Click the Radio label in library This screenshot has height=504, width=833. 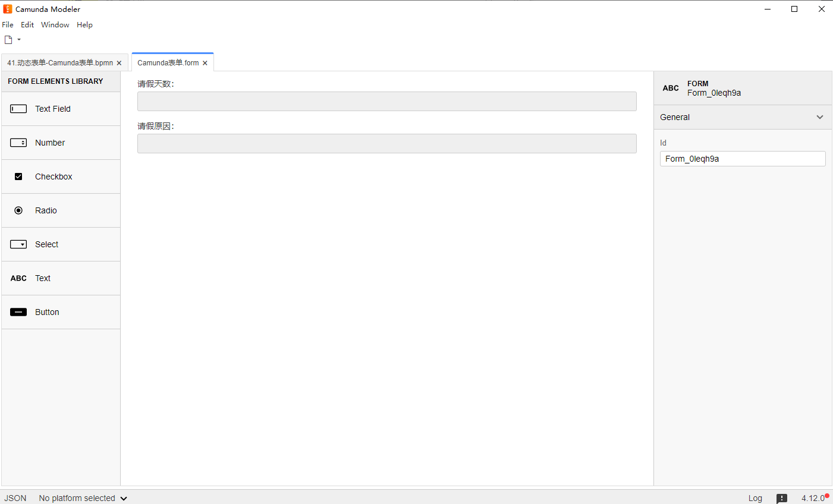click(x=46, y=210)
